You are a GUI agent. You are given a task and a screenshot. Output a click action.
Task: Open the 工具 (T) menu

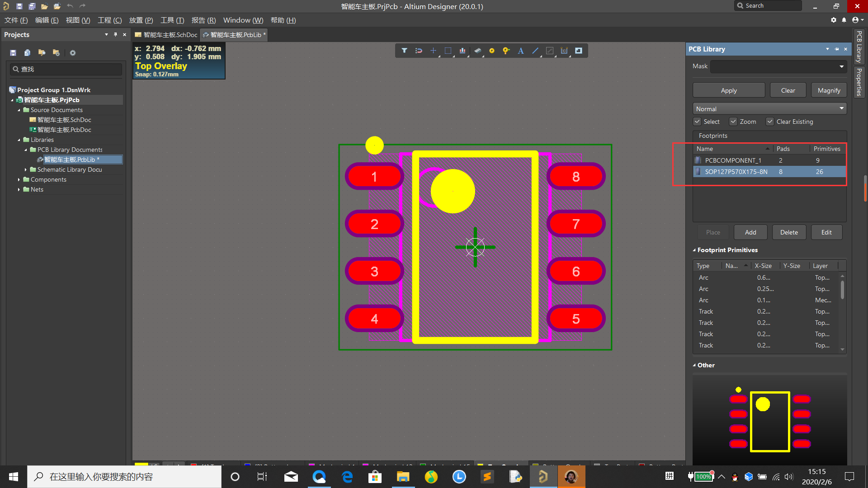pyautogui.click(x=172, y=20)
